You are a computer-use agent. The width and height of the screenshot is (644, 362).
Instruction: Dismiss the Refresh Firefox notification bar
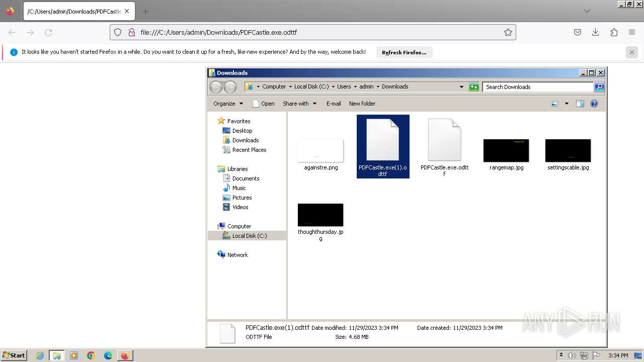632,52
